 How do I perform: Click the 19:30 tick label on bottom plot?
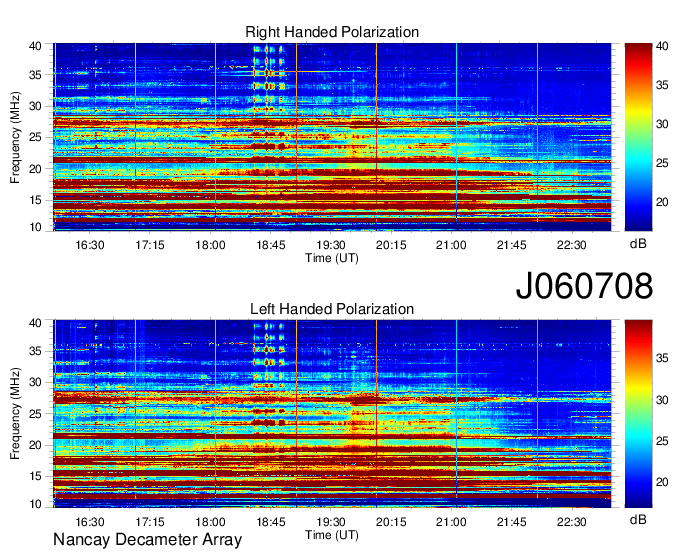[331, 522]
